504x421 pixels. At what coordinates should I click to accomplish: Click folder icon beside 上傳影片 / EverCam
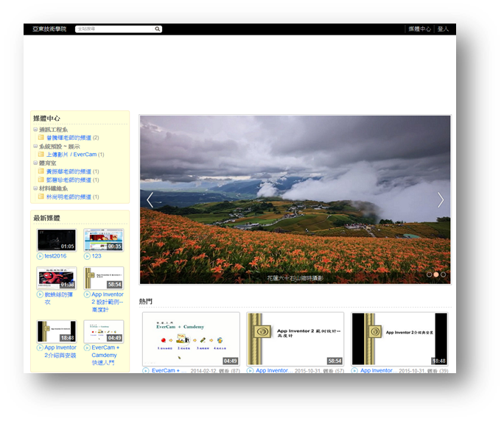(41, 154)
